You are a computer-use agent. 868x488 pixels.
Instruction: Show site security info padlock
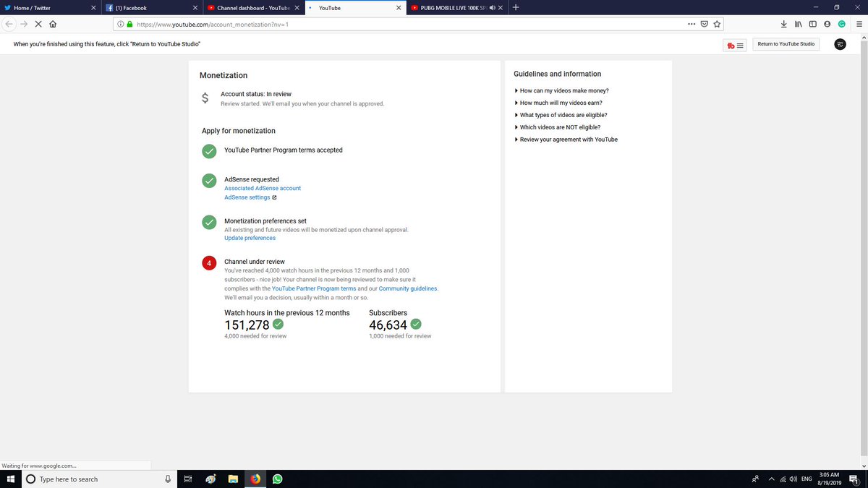[129, 24]
